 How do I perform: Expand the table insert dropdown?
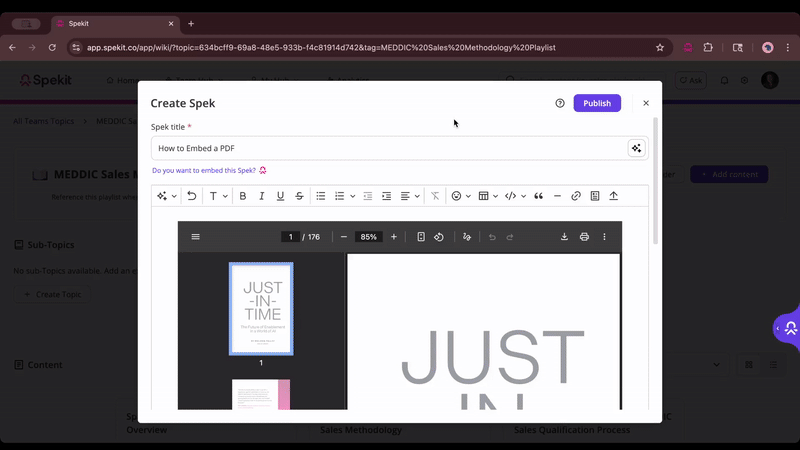tap(488, 196)
